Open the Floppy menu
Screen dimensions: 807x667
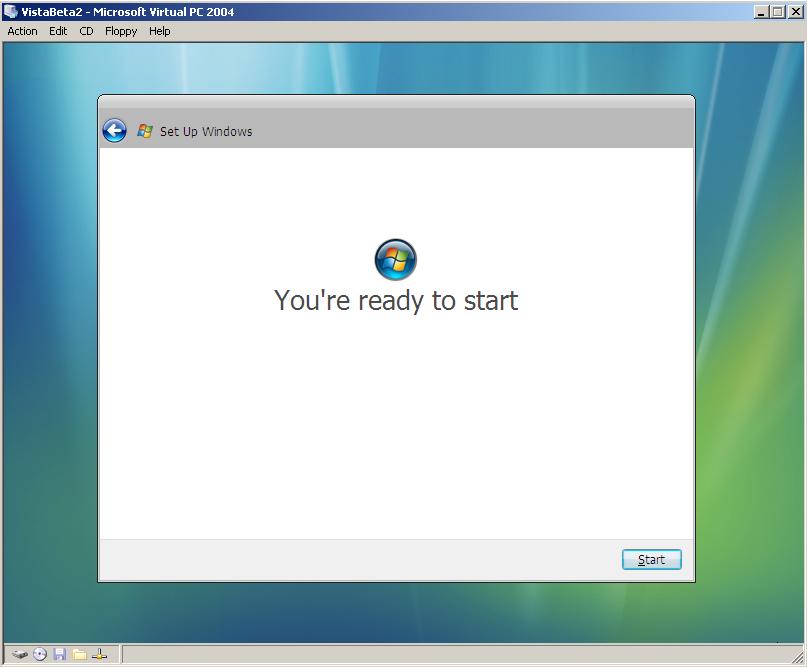(x=121, y=31)
